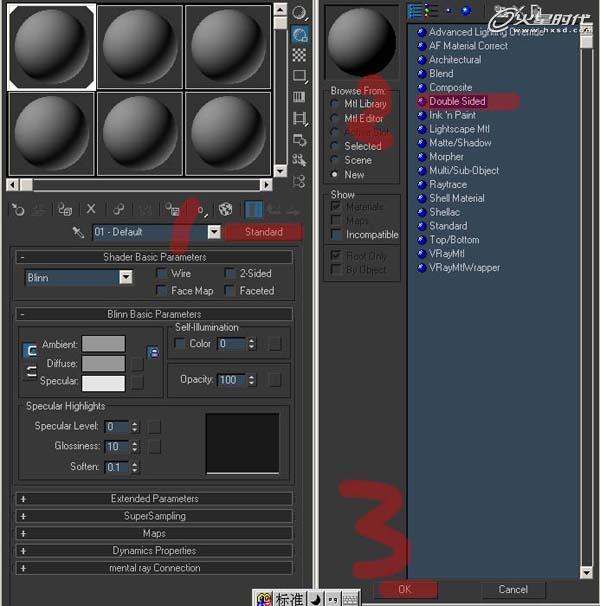This screenshot has height=606, width=600.
Task: Click the Specular Level map slot button
Action: click(154, 427)
